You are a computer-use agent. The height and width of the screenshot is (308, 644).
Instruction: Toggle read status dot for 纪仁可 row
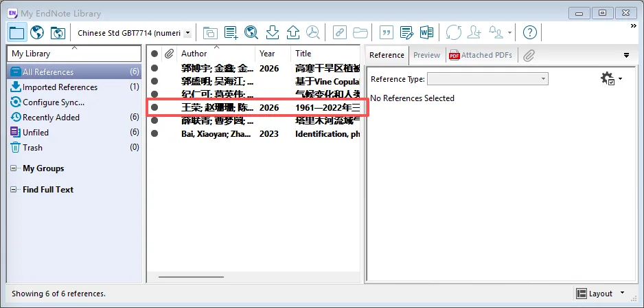point(154,94)
